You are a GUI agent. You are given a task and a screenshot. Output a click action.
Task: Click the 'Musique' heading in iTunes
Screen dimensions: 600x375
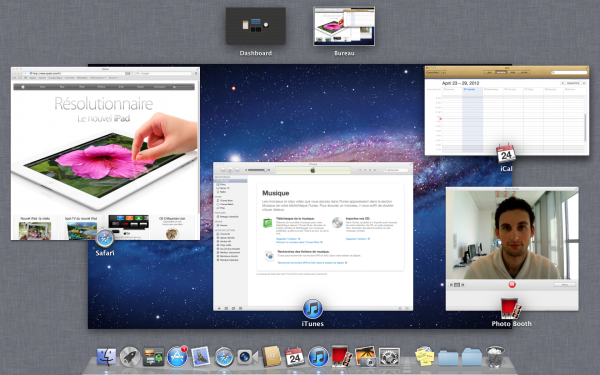276,193
